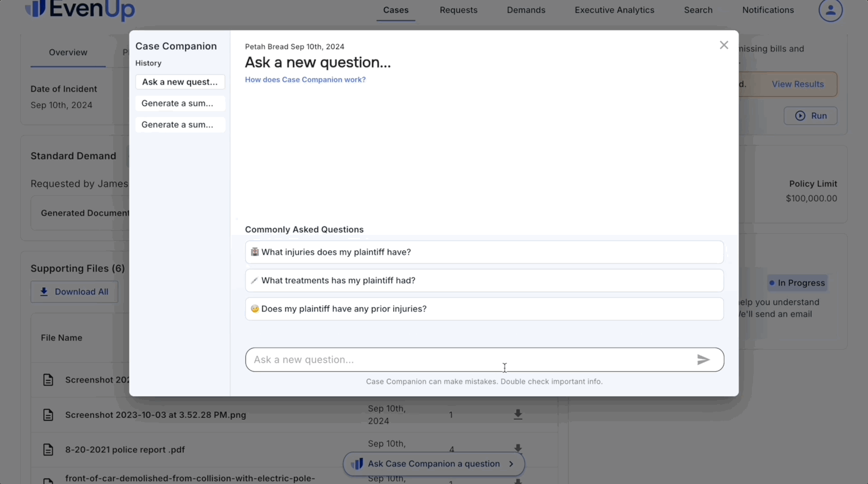Select 'What injuries does my plaintiff have?'

(484, 252)
